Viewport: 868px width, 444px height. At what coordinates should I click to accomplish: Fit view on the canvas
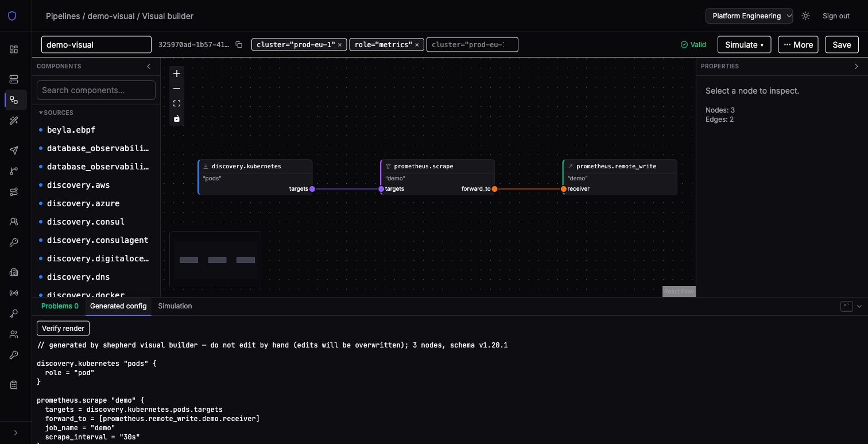click(177, 103)
